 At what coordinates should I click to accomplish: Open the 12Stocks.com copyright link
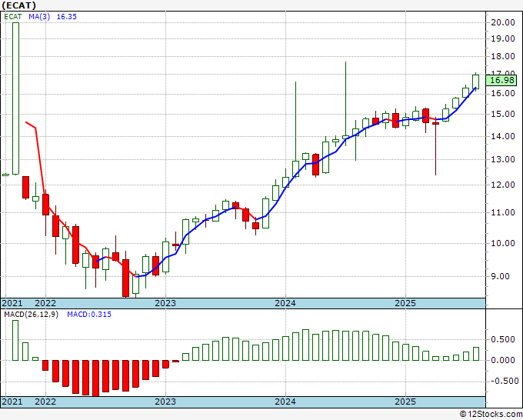click(x=491, y=414)
